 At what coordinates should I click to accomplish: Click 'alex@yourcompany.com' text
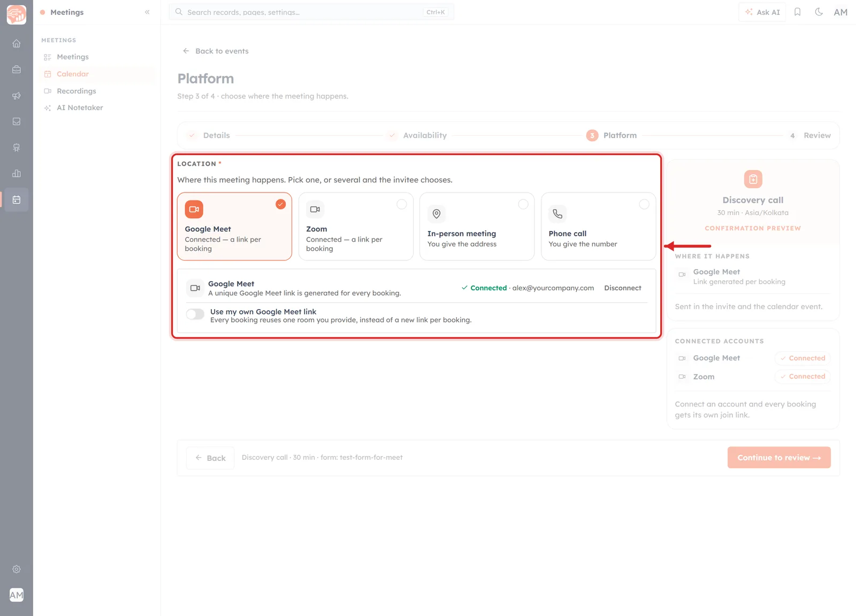[553, 288]
